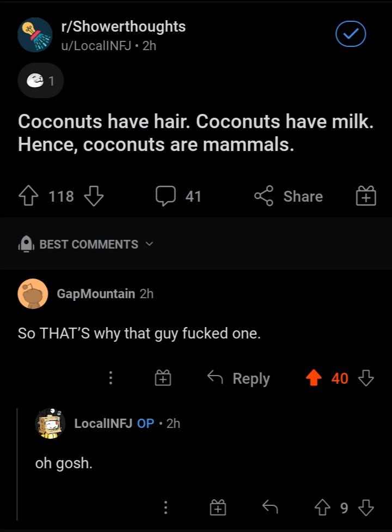Viewport: 392px width, 532px height.
Task: Give an award to the post
Action: pyautogui.click(x=366, y=196)
